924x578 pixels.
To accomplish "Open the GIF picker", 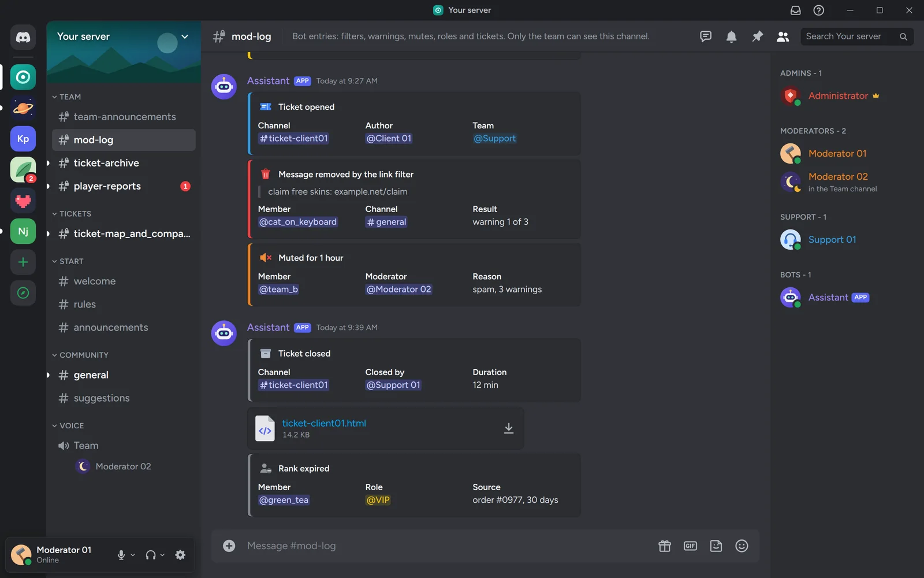I will pos(690,546).
